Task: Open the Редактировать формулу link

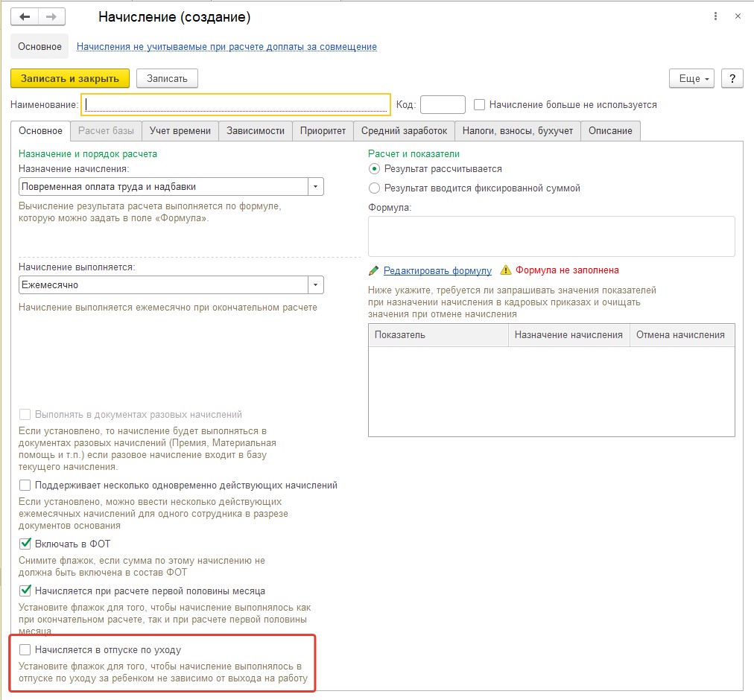Action: point(437,270)
